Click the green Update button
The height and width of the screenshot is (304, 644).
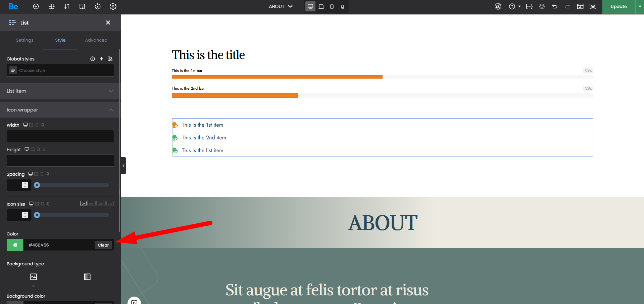[618, 6]
